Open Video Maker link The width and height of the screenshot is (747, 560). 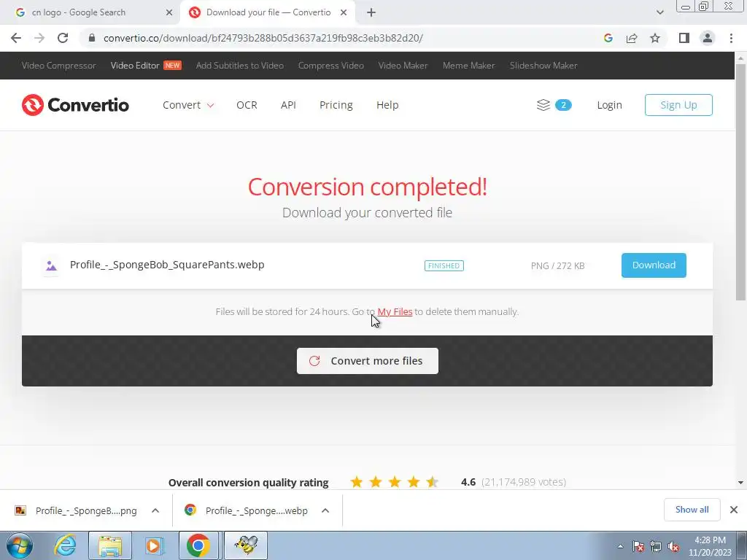403,66
